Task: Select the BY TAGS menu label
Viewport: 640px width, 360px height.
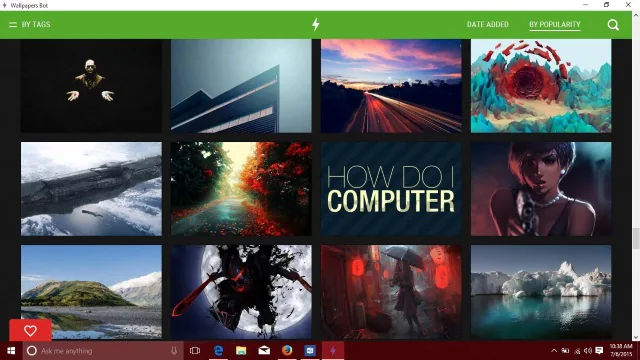Action: click(x=36, y=24)
